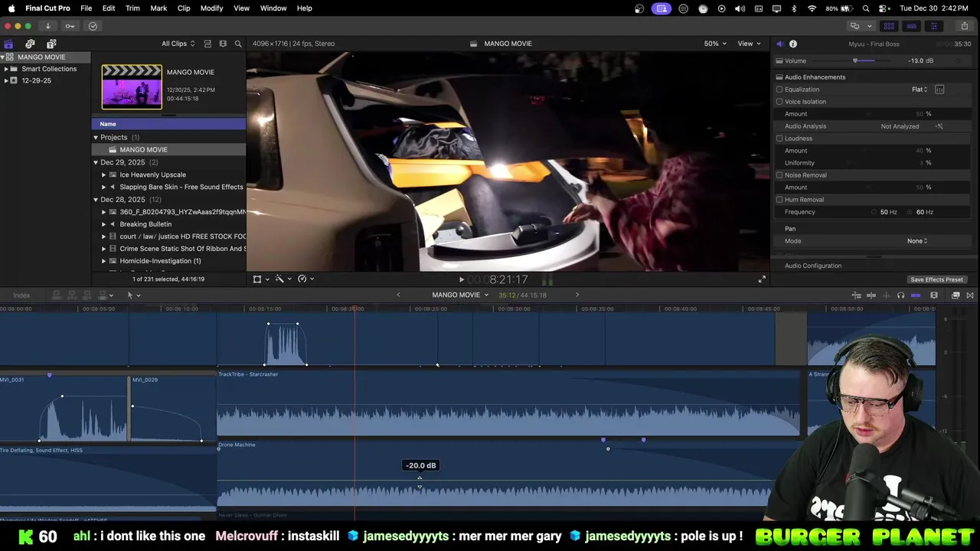The height and width of the screenshot is (551, 980).
Task: Toggle audio skimming icon
Action: pos(886,295)
